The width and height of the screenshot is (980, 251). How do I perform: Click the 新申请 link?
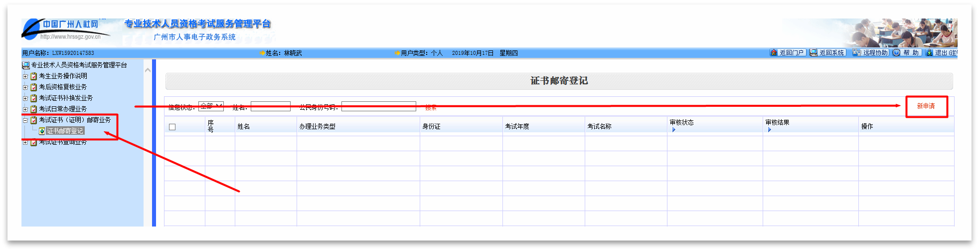[x=926, y=106]
